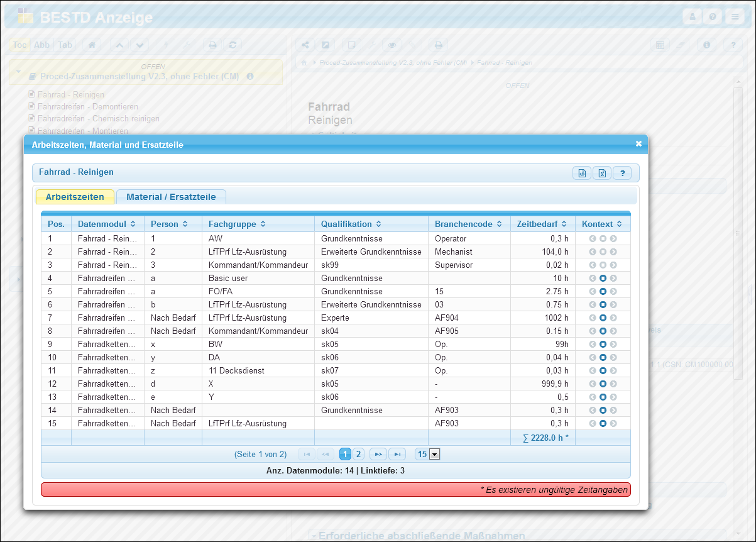Open Fahrradreifen - Demontieren in the background tree
Viewport: 756px width, 542px height.
click(87, 107)
